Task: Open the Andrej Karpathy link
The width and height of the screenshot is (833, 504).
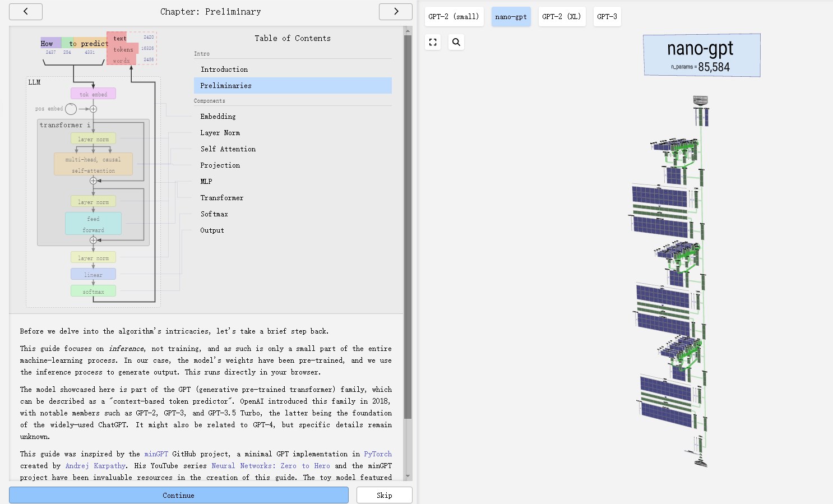Action: pos(95,466)
